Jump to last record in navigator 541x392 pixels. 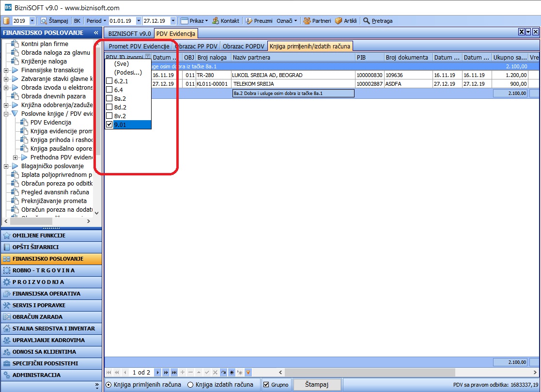174,372
